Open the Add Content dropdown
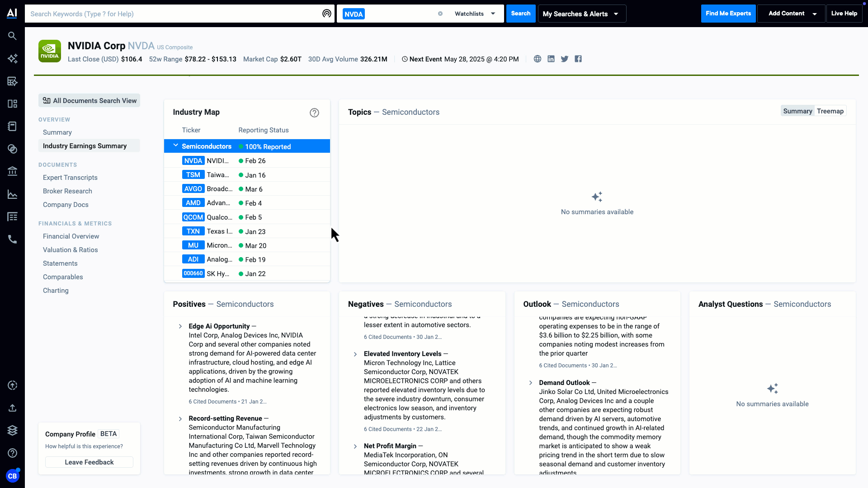The height and width of the screenshot is (488, 868). coord(791,14)
